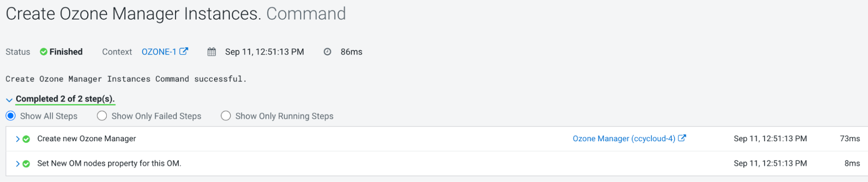Viewport: 868px width, 182px height.
Task: Click green check on Set New OM nodes step
Action: 26,164
